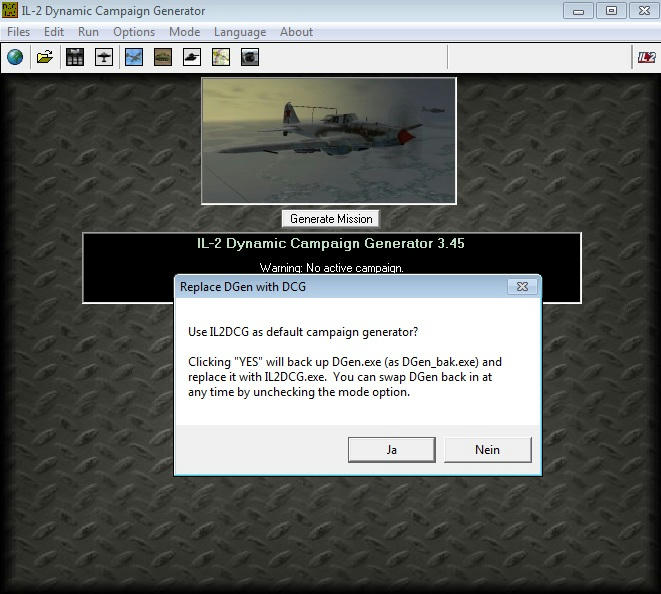
Task: Open the Mode menu
Action: pyautogui.click(x=185, y=32)
